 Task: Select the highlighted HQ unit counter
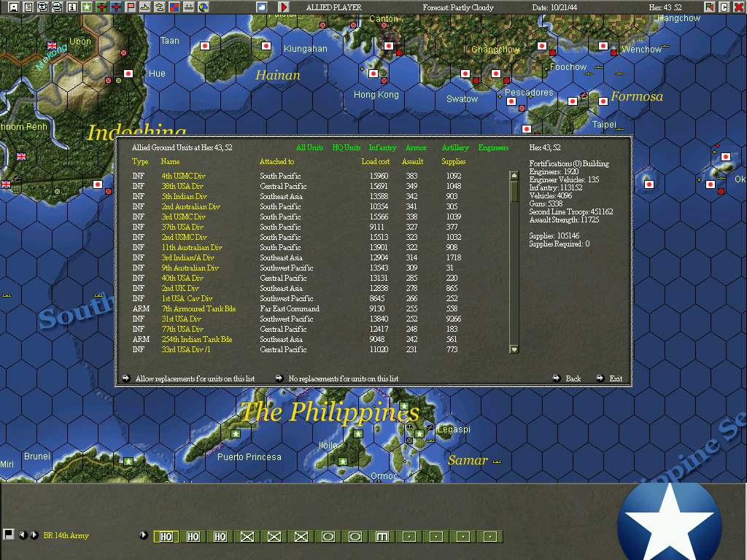(x=166, y=537)
